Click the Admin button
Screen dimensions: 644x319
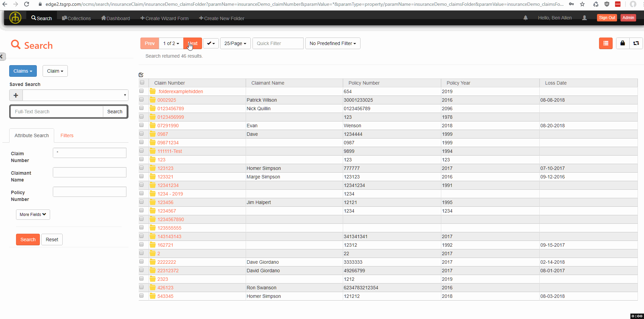(x=628, y=18)
